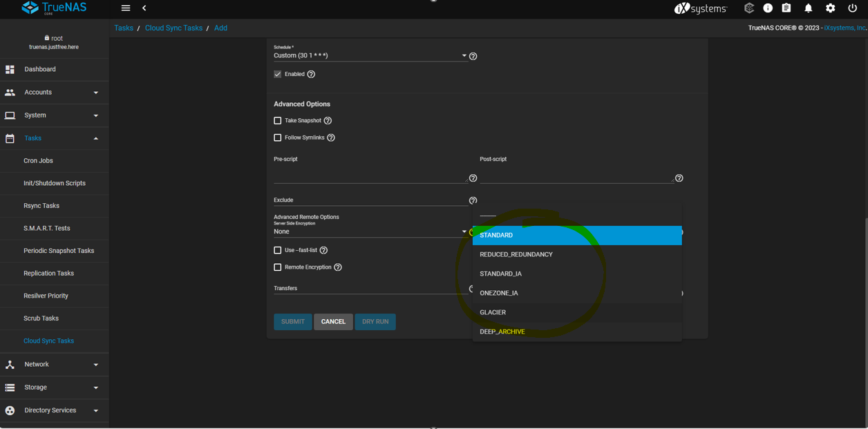Click the iXsystems logo
The width and height of the screenshot is (868, 429).
coord(701,8)
